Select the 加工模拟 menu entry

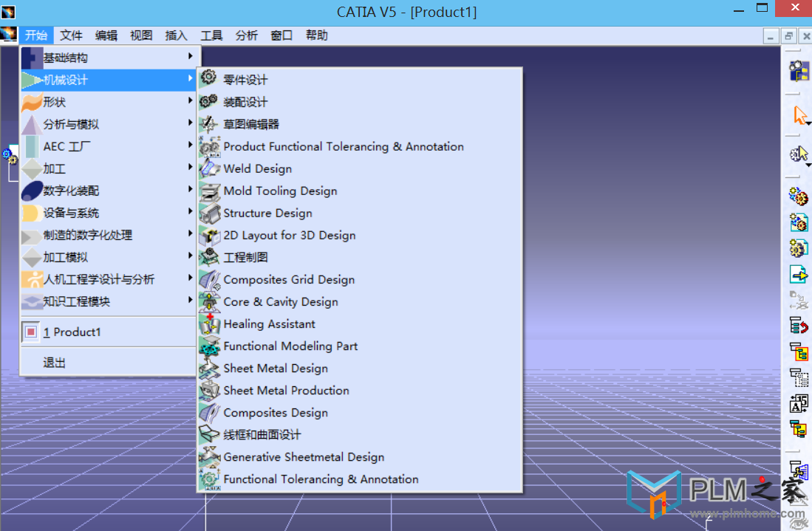pyautogui.click(x=108, y=257)
